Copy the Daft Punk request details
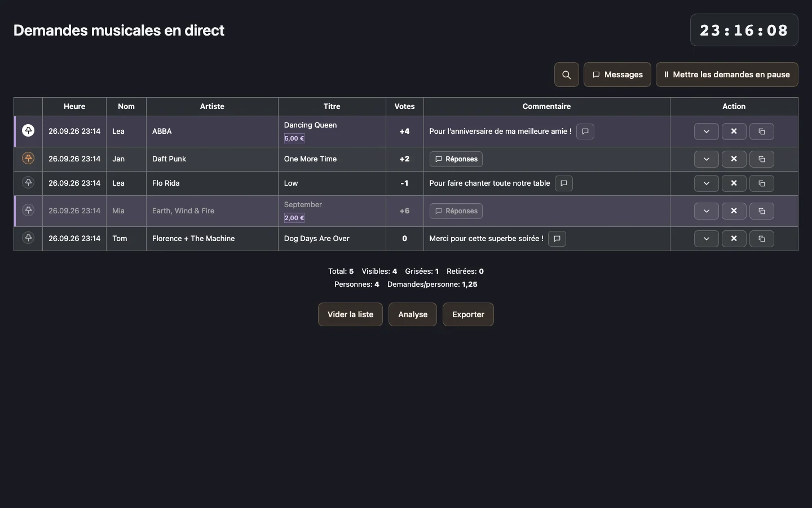 [762, 159]
